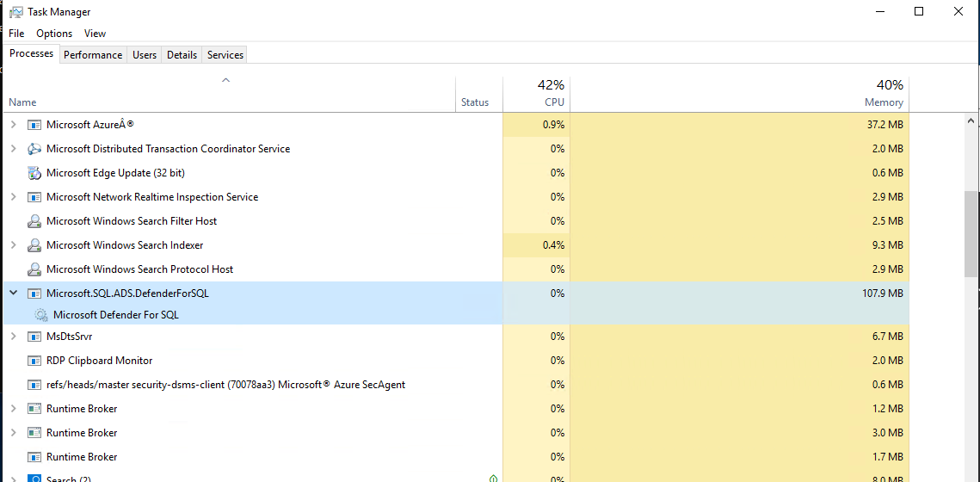Switch to the Services tab

click(x=225, y=55)
